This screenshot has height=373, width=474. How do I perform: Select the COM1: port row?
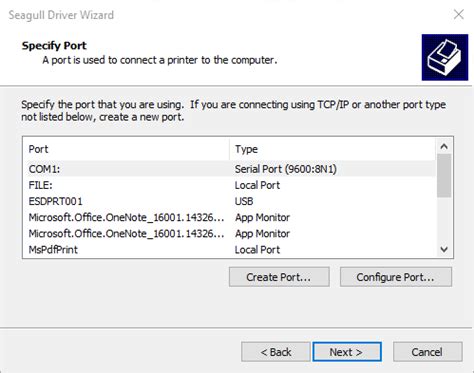click(x=229, y=169)
